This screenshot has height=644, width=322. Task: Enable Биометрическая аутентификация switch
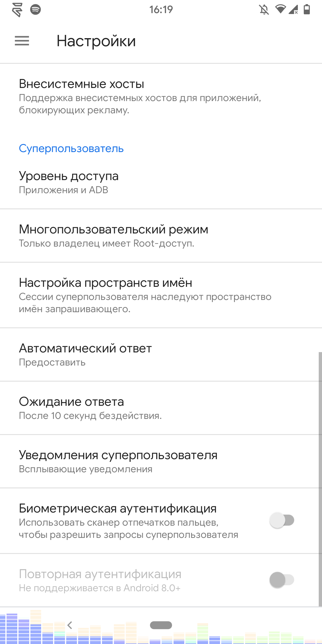coord(282,520)
